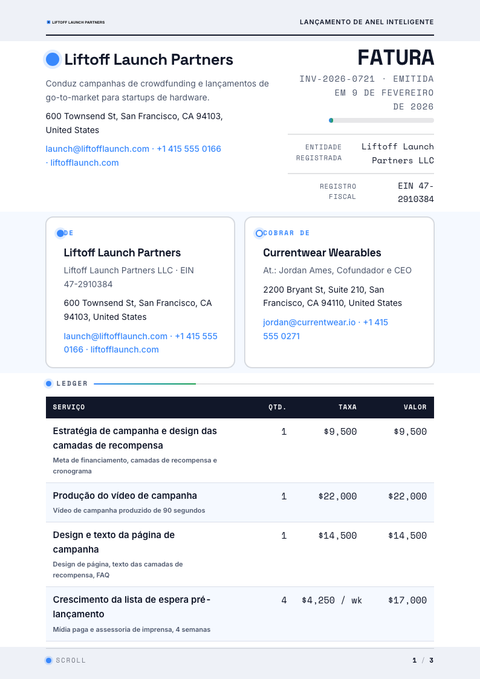Click Crescimento da lista de espera row title

point(131,607)
